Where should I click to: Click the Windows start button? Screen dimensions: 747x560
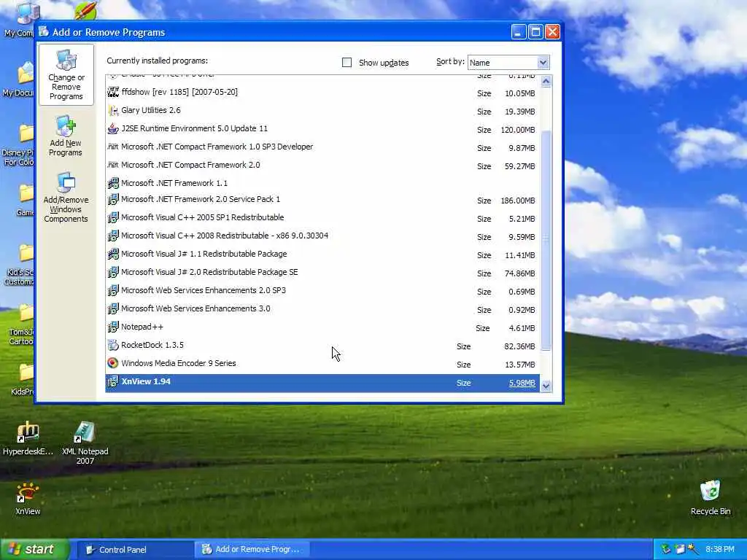point(34,549)
